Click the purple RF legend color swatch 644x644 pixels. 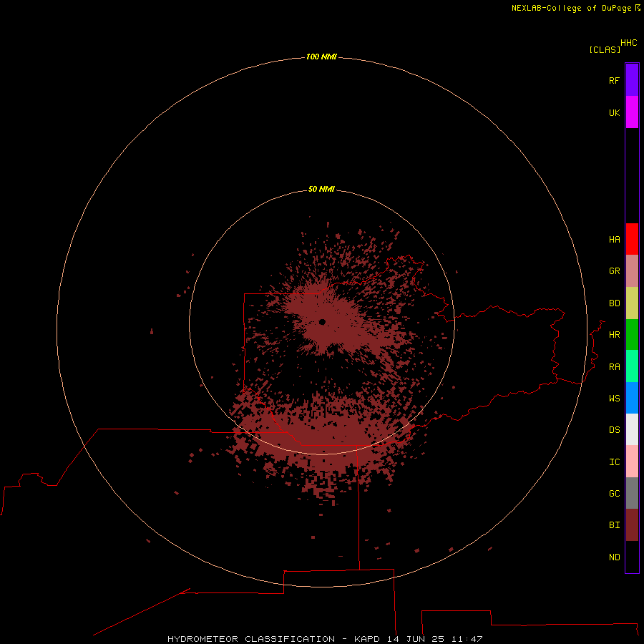(632, 80)
